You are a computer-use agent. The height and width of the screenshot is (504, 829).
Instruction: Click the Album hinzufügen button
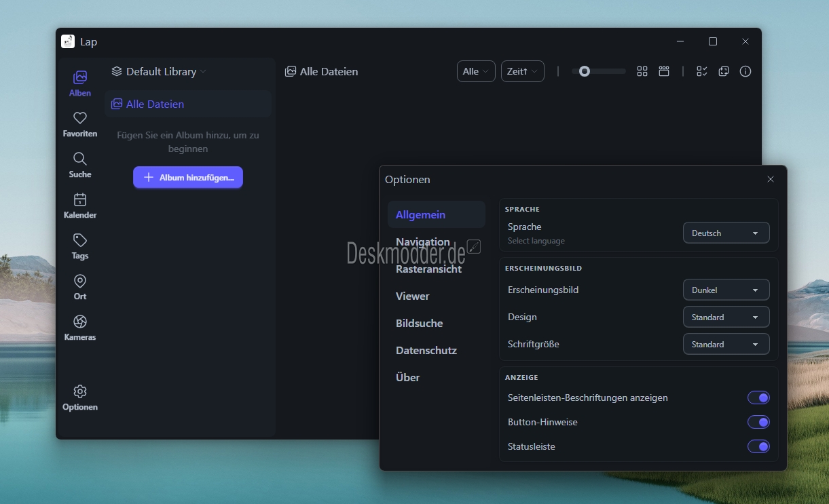188,177
